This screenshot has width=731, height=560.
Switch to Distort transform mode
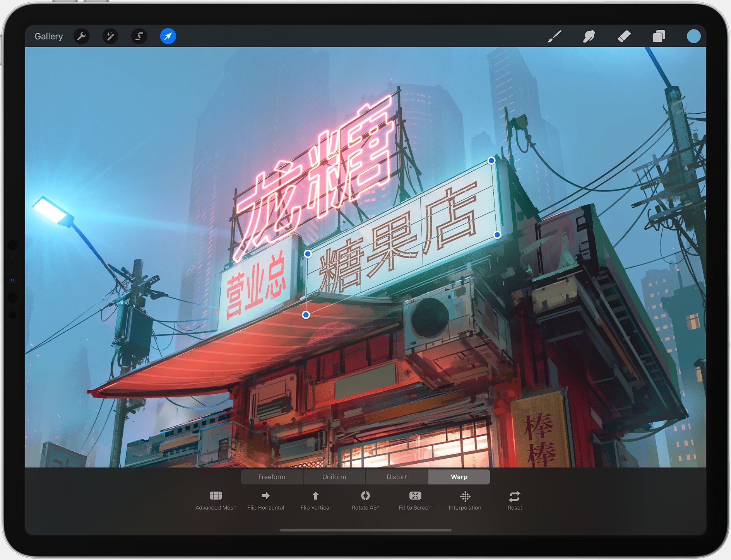396,477
